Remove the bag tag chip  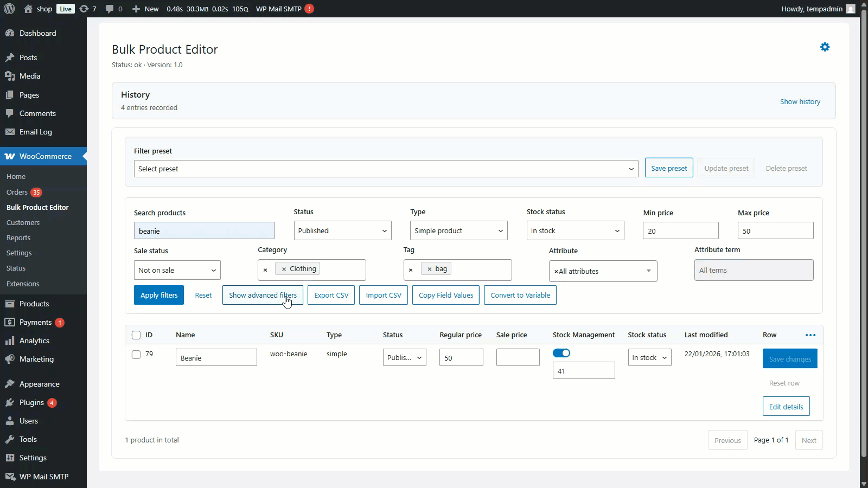click(x=429, y=269)
